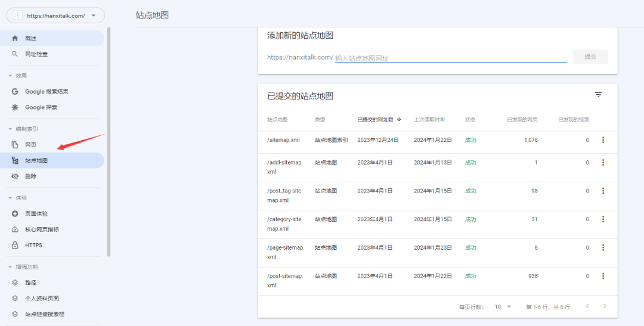Click the 第 1-6 行，共 6 行 text

(548, 307)
